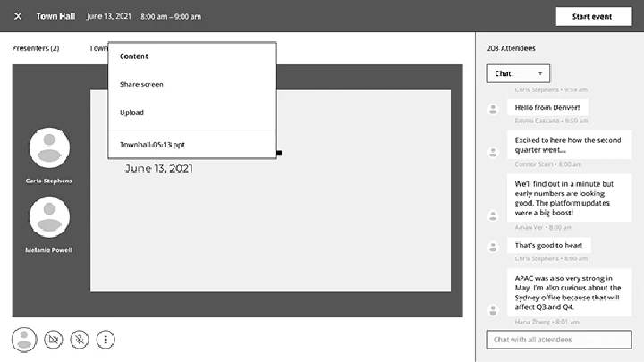
Task: Choose Upload in the Content menu
Action: pos(131,113)
